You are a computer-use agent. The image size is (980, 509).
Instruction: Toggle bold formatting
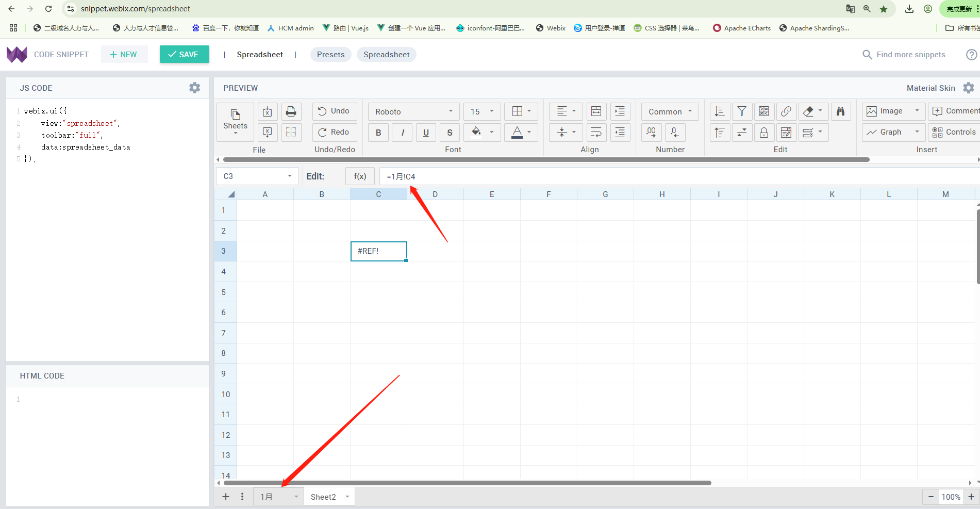(378, 133)
